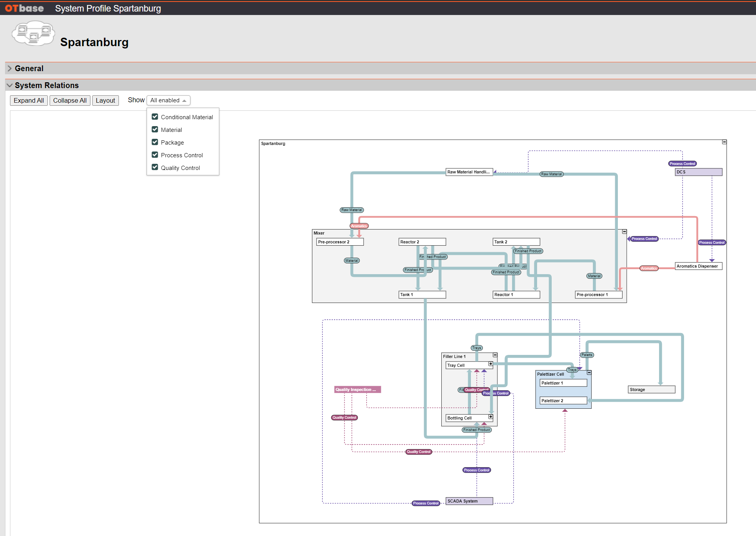Select the SCADA System node
Viewport: 756px width, 536px height.
[469, 501]
